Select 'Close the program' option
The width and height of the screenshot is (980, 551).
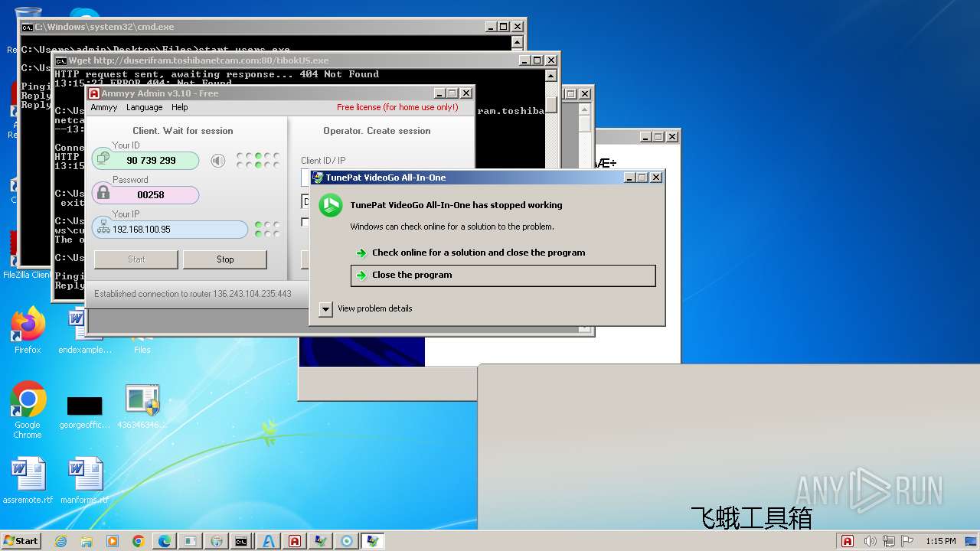(x=503, y=275)
